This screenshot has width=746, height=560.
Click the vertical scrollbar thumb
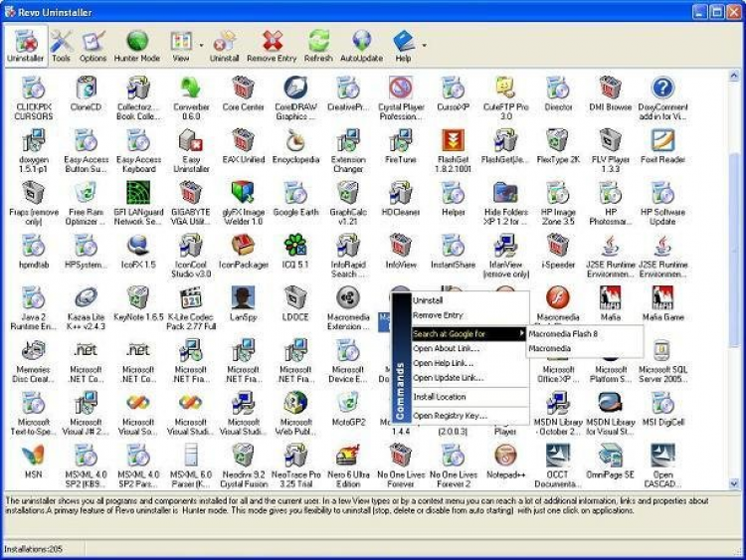pyautogui.click(x=734, y=250)
